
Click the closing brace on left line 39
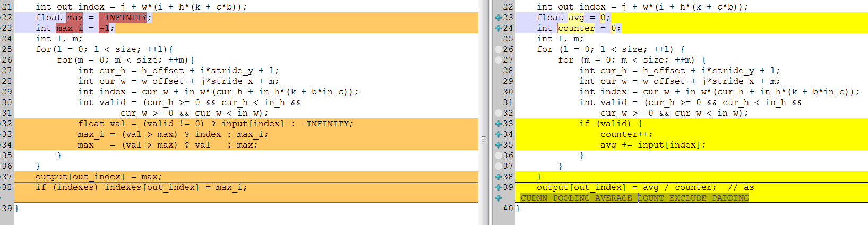coord(16,209)
